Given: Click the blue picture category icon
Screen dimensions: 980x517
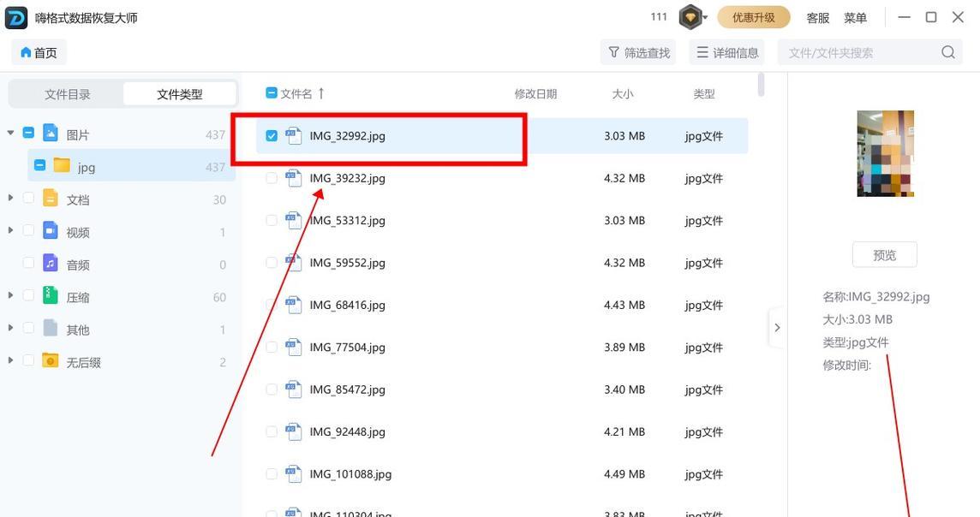Looking at the screenshot, I should tap(51, 133).
